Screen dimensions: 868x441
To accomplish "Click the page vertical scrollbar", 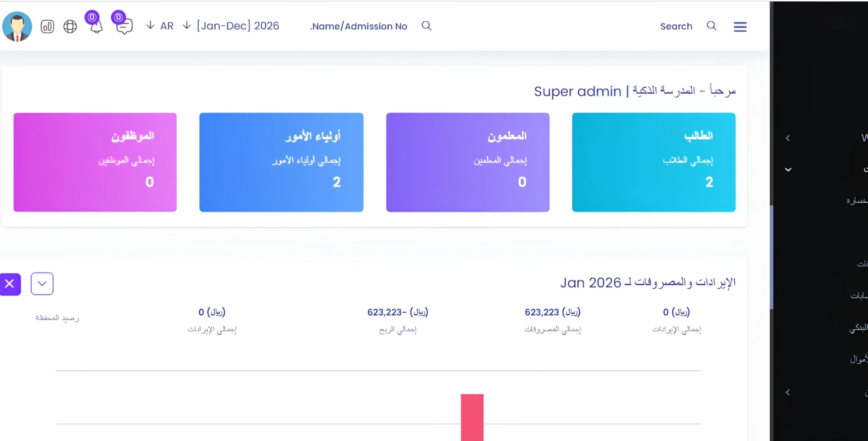I will [x=771, y=257].
